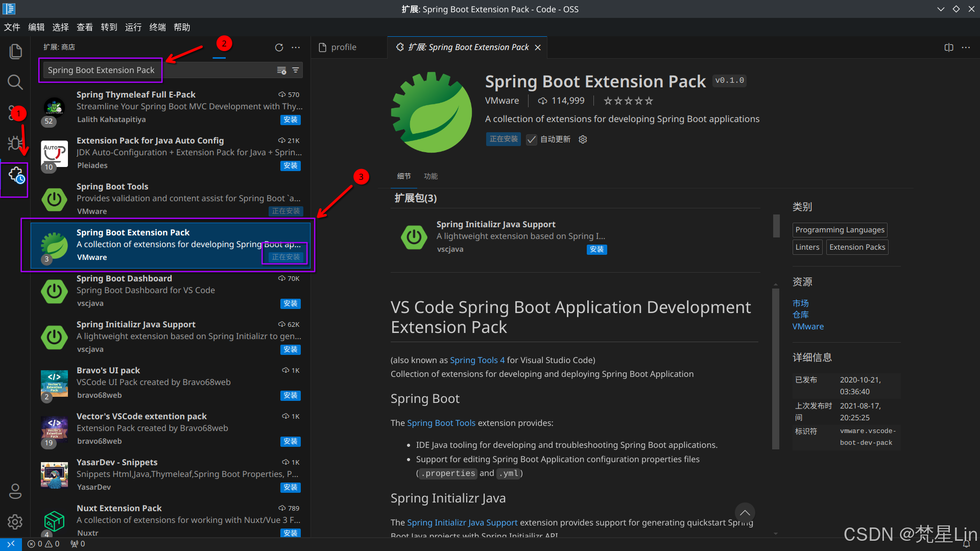Open the Spring Boot Extension Pack settings gear
The image size is (980, 551).
point(582,139)
